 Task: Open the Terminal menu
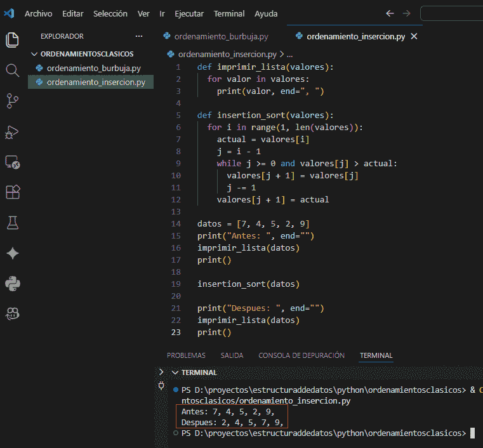(x=228, y=13)
